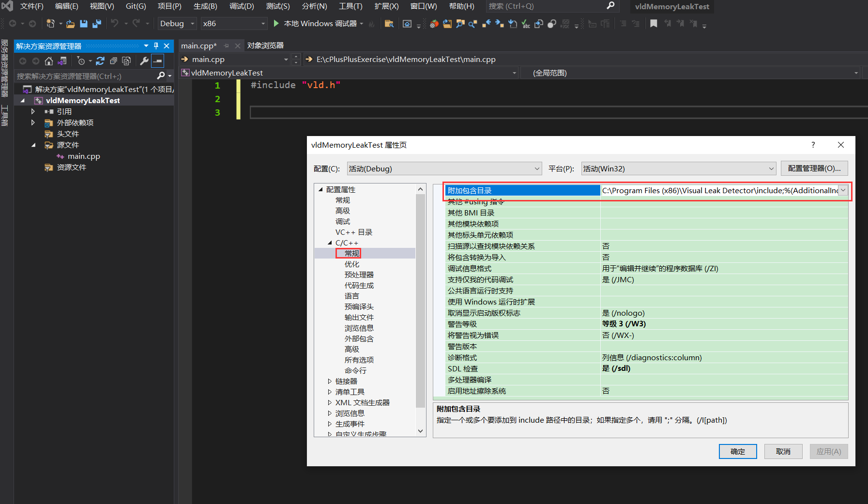Open the Git(G) menu
This screenshot has height=504, width=868.
point(136,6)
